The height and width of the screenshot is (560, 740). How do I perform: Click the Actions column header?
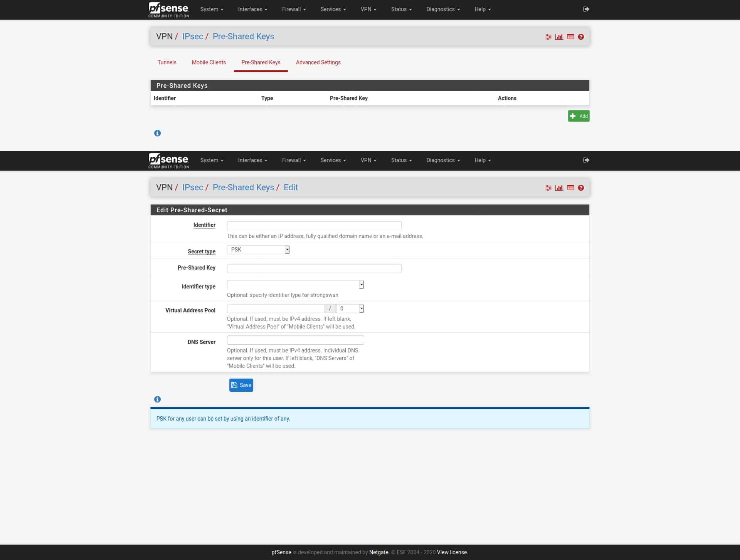pos(507,98)
